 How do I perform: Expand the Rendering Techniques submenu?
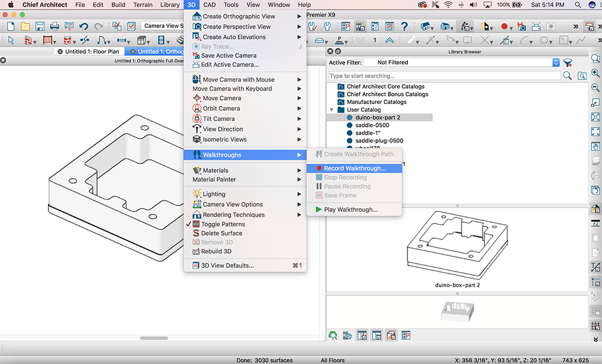point(245,215)
